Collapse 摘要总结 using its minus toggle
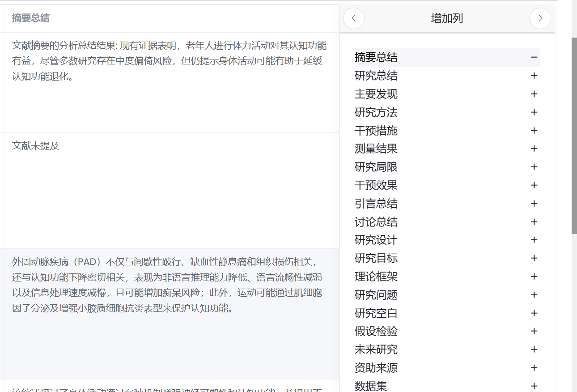The image size is (577, 392). click(534, 57)
